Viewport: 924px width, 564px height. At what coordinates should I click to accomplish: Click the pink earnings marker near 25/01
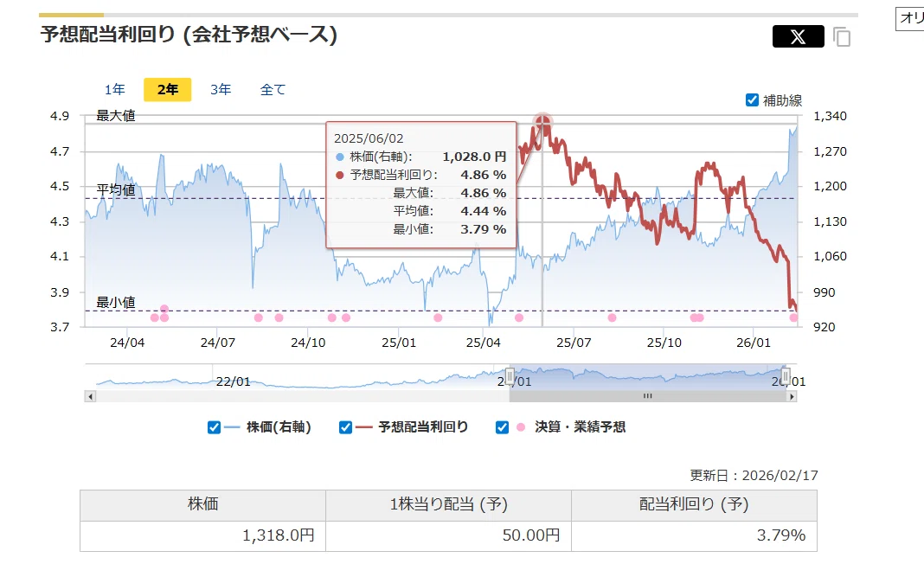pyautogui.click(x=438, y=317)
